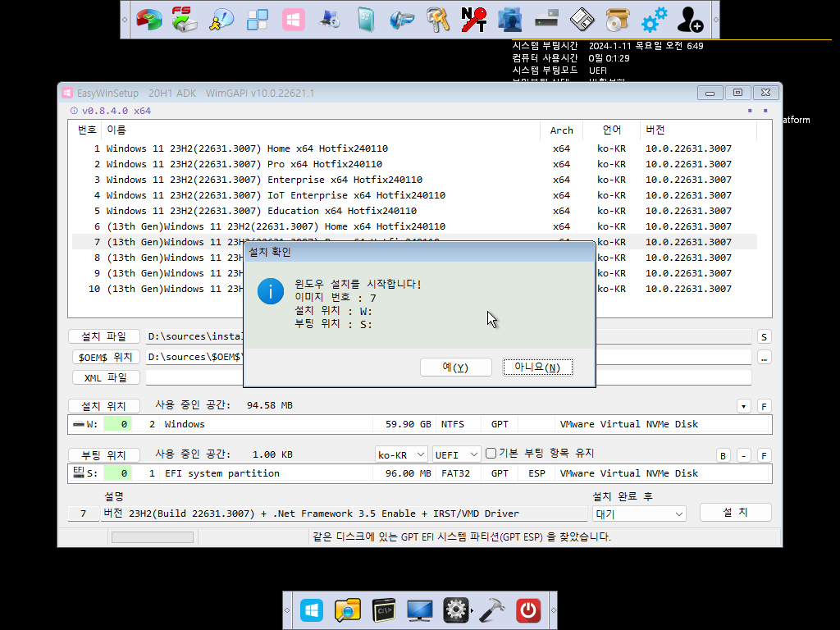The width and height of the screenshot is (840, 630).
Task: Cancel installation with 아니오(N)
Action: coord(538,367)
